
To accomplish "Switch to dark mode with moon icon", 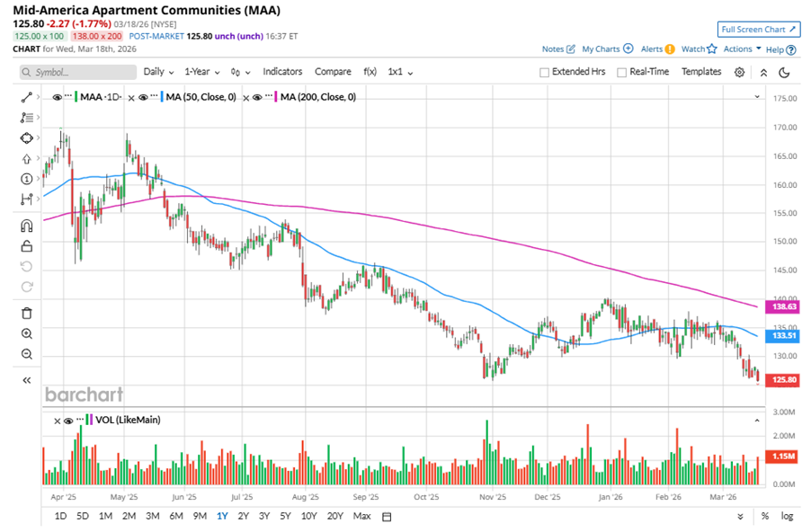I will (x=784, y=72).
